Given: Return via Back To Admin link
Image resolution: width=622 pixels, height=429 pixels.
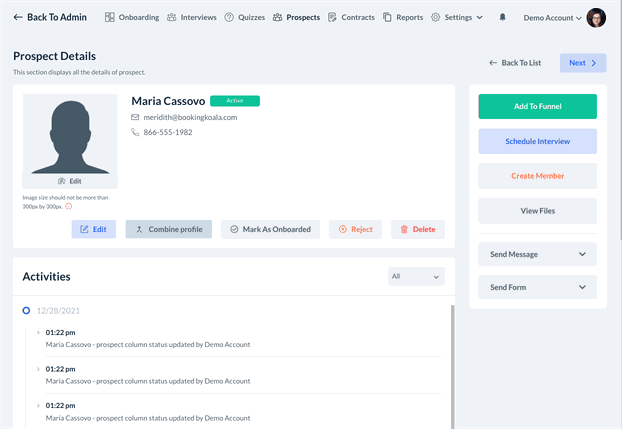Looking at the screenshot, I should tap(50, 17).
